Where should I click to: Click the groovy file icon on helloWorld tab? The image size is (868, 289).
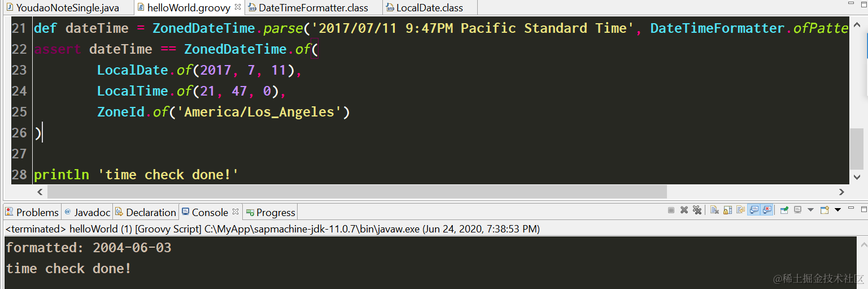(x=140, y=7)
